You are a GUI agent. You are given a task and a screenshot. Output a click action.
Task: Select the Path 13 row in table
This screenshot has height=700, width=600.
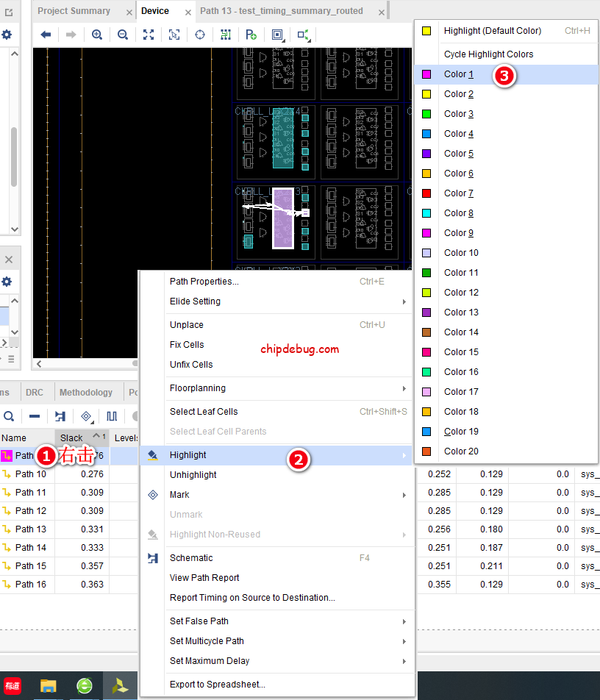pyautogui.click(x=31, y=529)
